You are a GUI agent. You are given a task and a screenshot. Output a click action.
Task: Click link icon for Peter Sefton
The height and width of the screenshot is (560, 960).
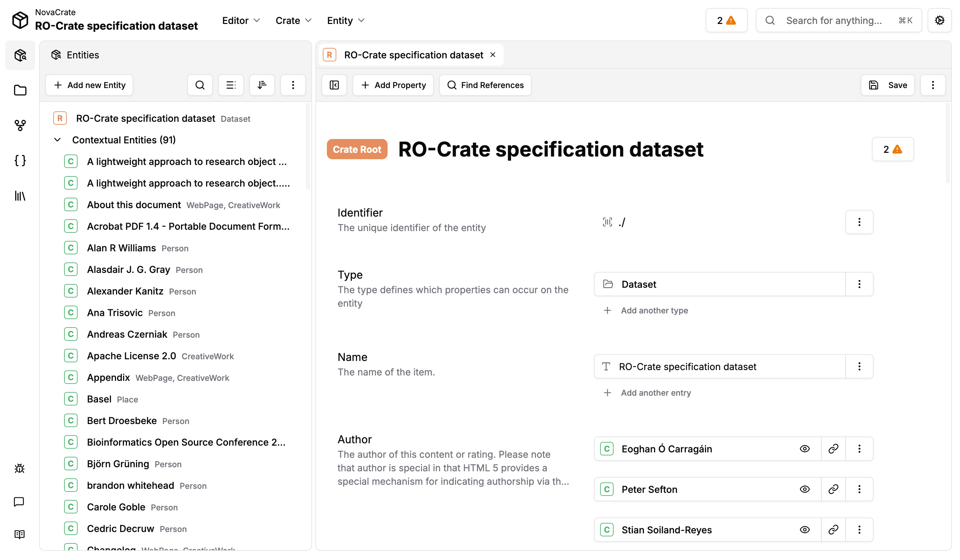click(833, 489)
